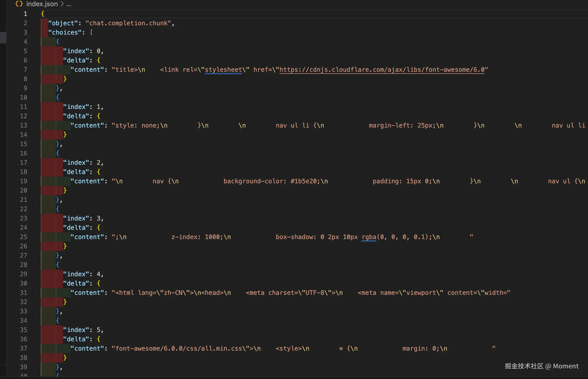The image size is (588, 379).
Task: Click the pink opening square bracket on line 3
Action: click(91, 33)
